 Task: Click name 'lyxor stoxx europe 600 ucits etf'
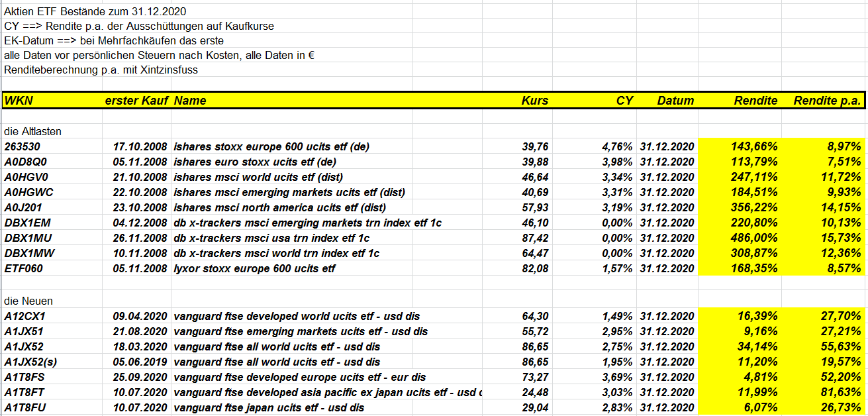[x=254, y=269]
